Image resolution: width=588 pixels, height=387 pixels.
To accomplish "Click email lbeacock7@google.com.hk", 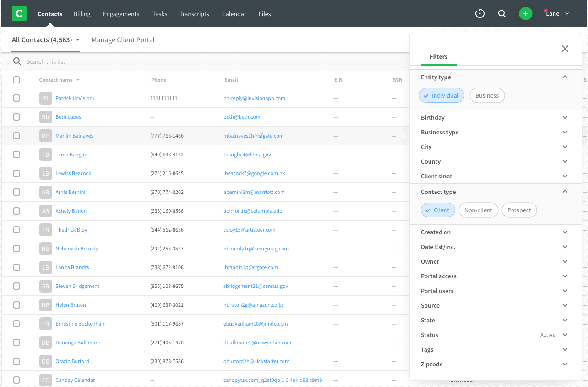I will click(254, 173).
